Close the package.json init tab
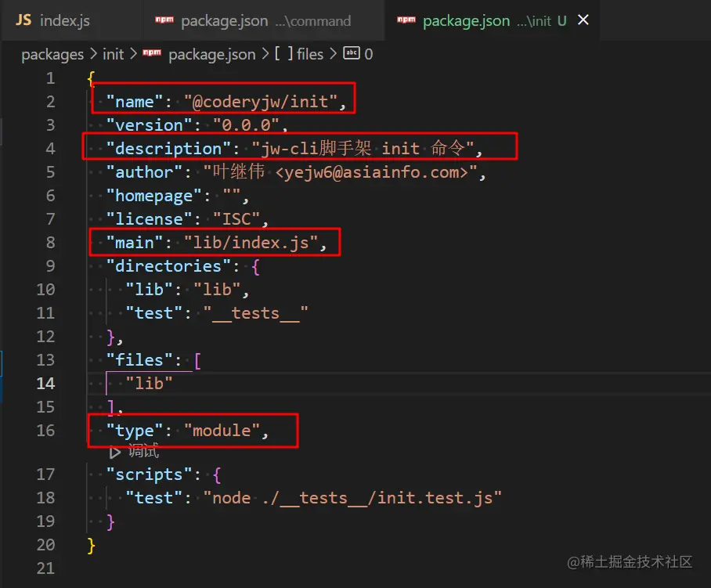711x588 pixels. 583,20
